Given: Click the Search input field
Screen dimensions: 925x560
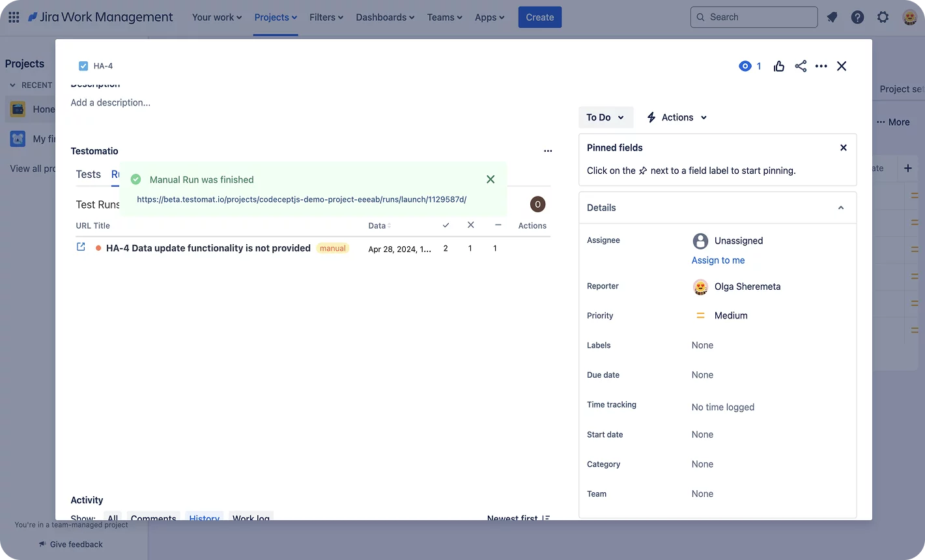Looking at the screenshot, I should [754, 18].
